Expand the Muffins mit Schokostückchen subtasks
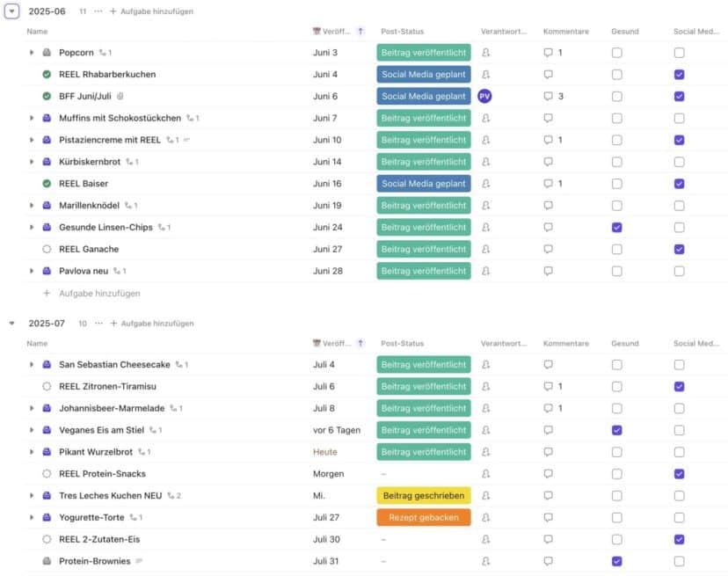Viewport: 728px width, 576px height. tap(32, 118)
